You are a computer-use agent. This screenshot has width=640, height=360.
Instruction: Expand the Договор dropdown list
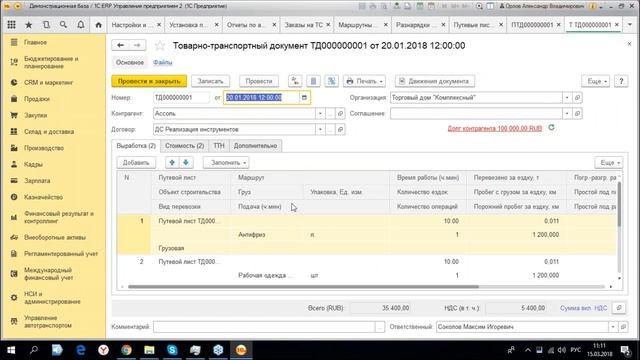click(x=320, y=129)
